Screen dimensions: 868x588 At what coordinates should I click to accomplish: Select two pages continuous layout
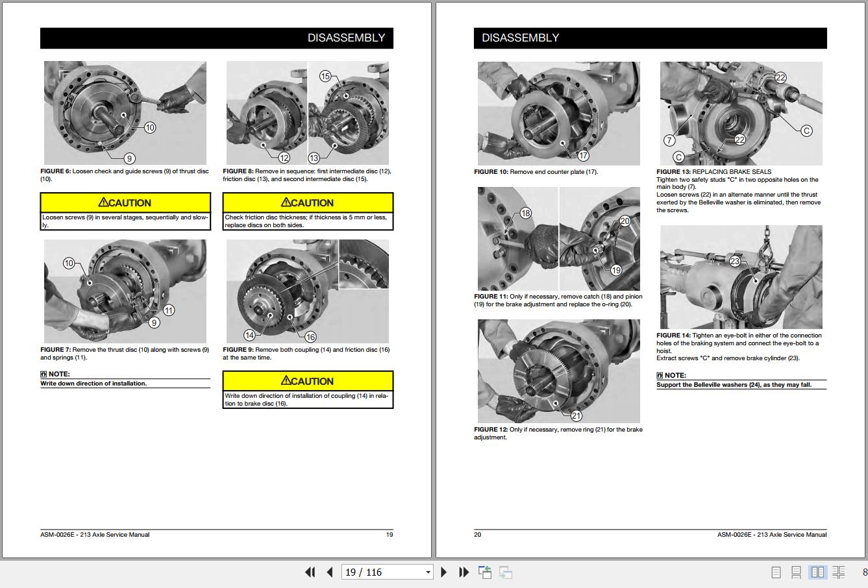click(x=838, y=572)
